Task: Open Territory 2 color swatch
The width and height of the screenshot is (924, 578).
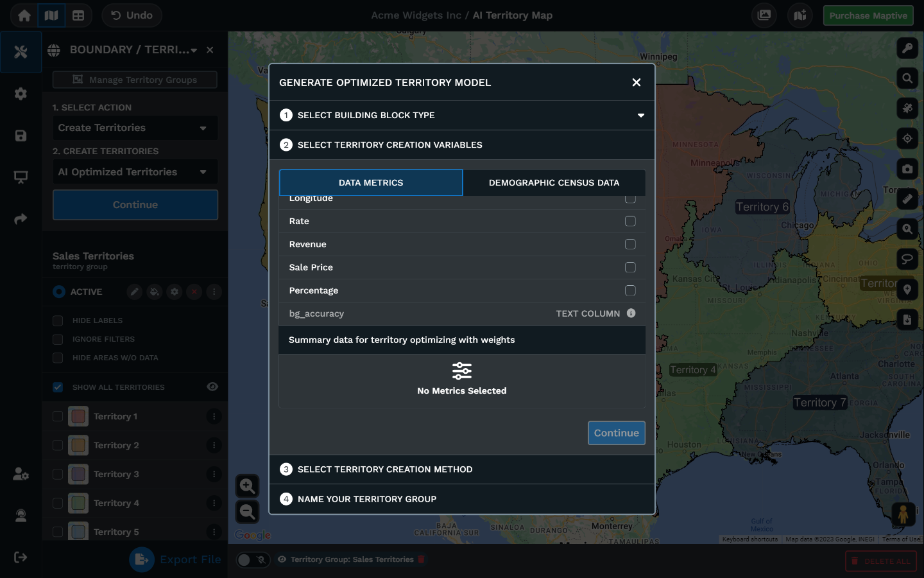Action: tap(78, 445)
